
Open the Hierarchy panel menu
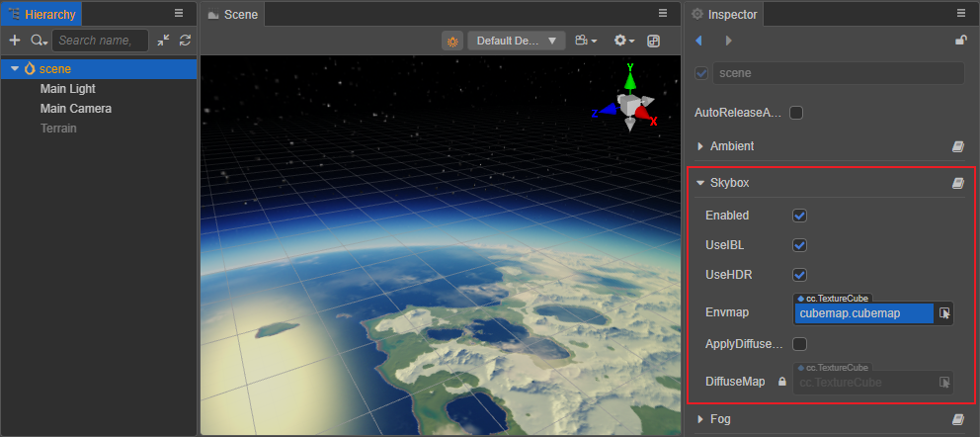pos(179,13)
